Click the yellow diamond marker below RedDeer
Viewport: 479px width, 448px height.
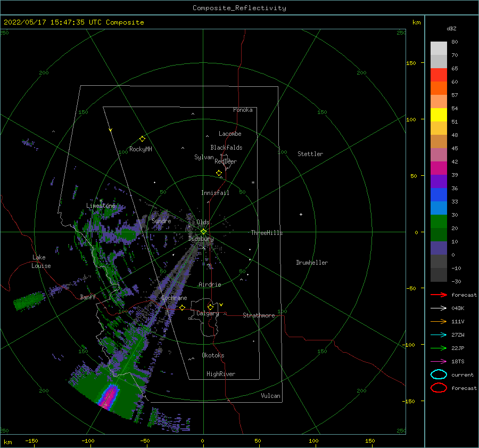click(x=219, y=173)
